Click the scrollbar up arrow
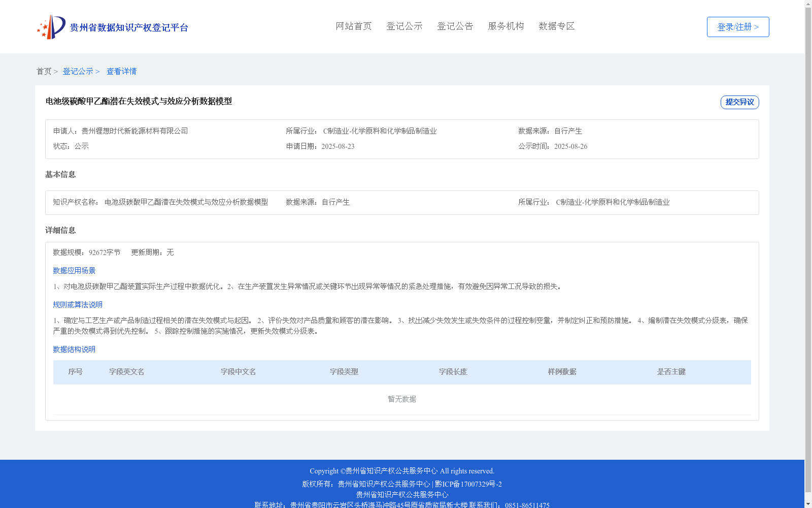 pos(808,4)
